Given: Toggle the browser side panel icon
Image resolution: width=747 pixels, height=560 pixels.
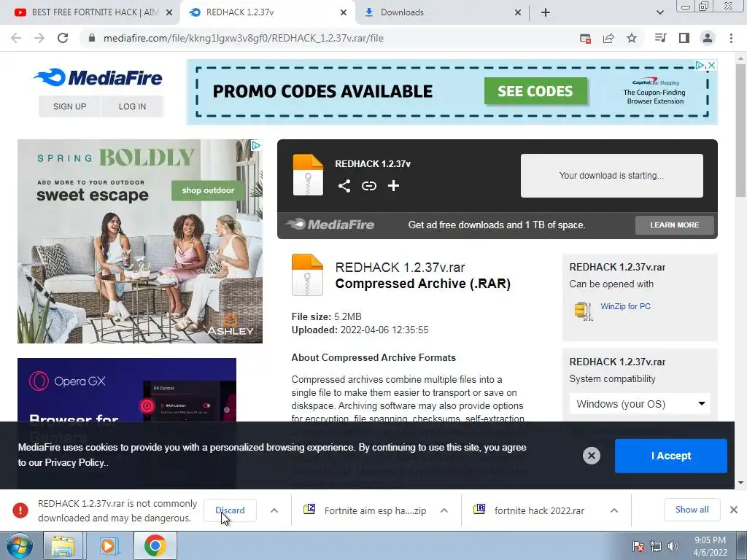Looking at the screenshot, I should pyautogui.click(x=684, y=38).
